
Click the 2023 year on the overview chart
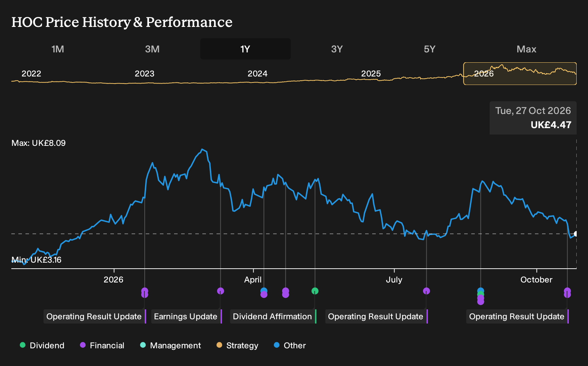144,74
